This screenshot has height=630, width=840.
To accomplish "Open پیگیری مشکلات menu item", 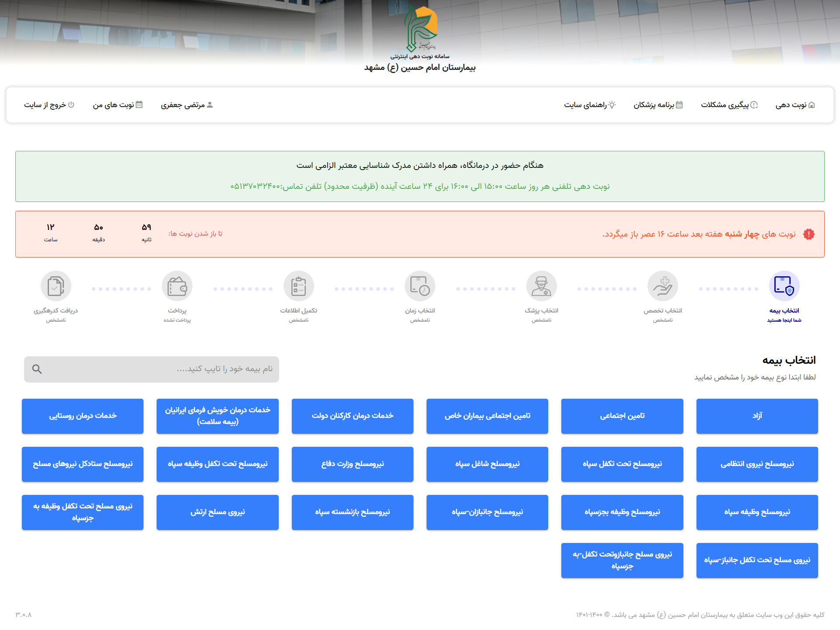I will click(729, 105).
